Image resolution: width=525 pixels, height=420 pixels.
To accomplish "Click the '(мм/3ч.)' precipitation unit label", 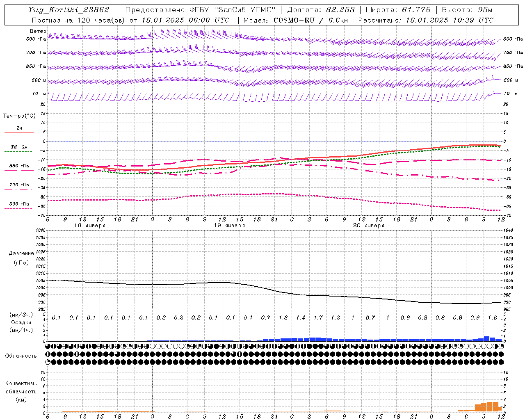I will click(21, 315).
